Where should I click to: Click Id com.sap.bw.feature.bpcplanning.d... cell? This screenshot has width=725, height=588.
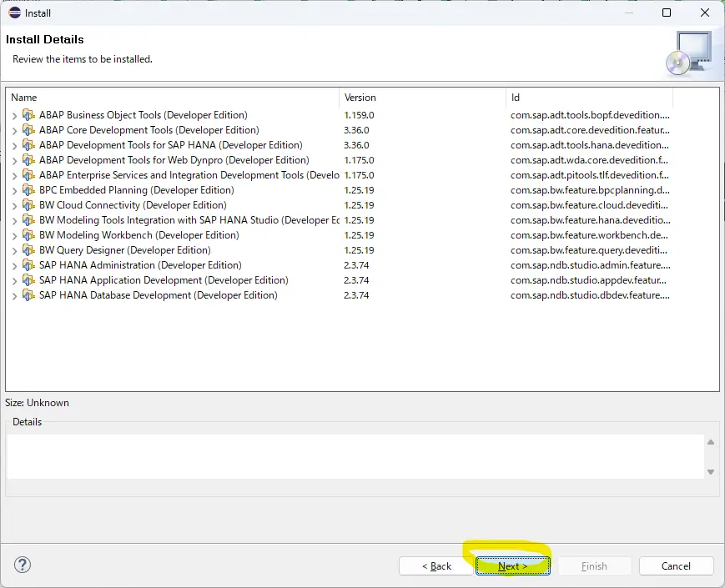tap(590, 190)
